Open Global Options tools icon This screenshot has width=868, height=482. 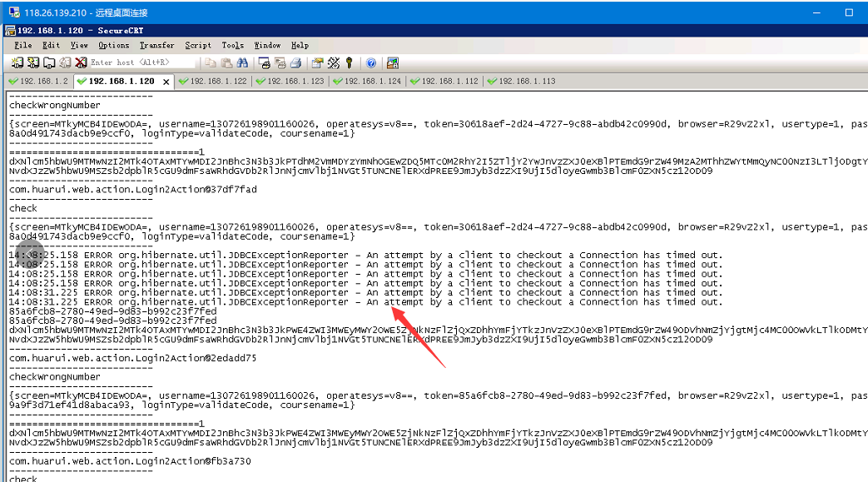click(333, 63)
